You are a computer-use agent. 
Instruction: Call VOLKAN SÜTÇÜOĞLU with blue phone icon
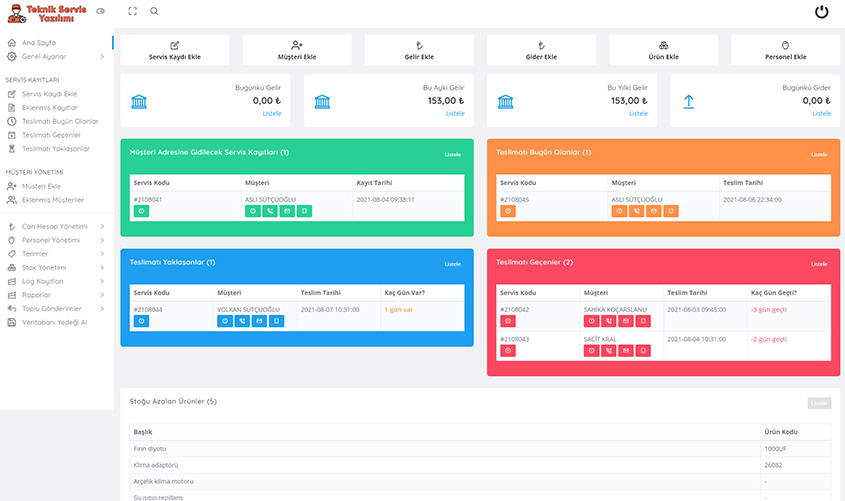click(242, 321)
